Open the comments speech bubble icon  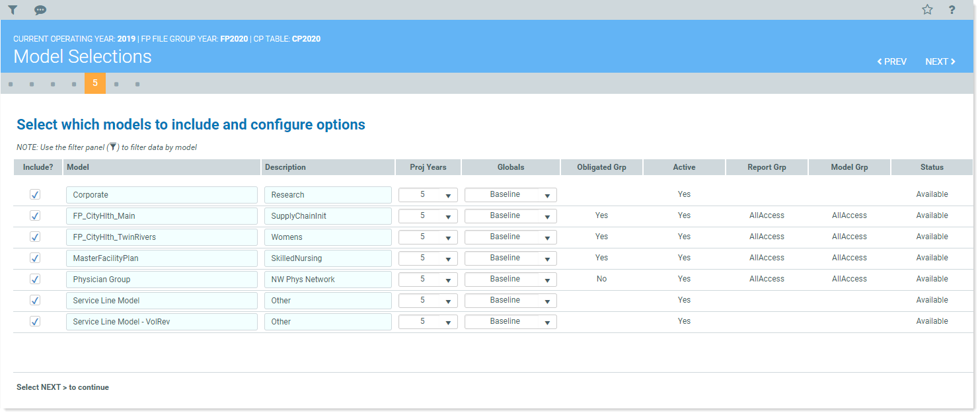pos(40,10)
